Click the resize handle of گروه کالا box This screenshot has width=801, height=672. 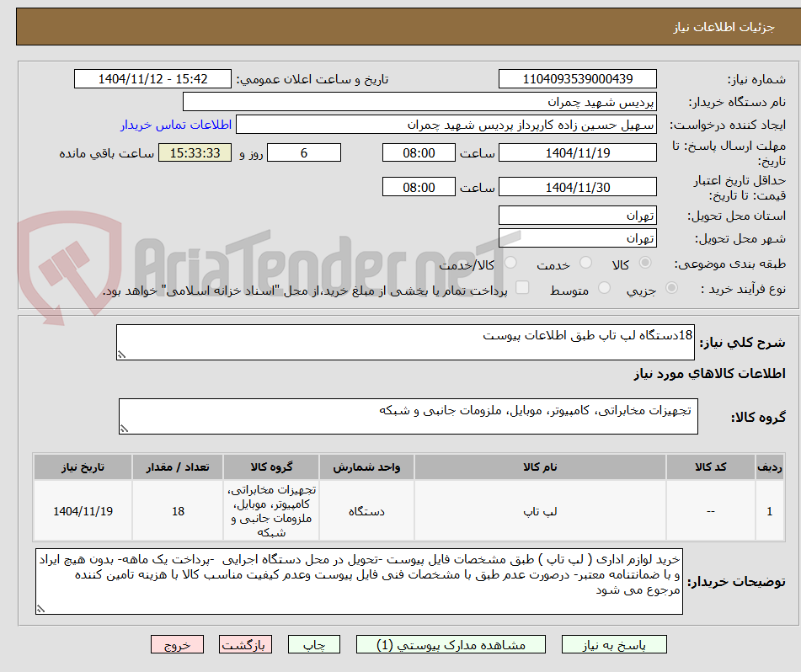click(x=124, y=429)
